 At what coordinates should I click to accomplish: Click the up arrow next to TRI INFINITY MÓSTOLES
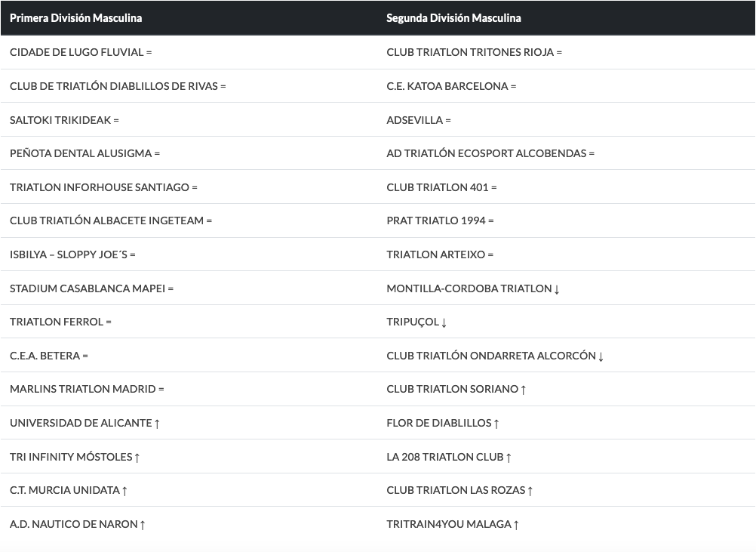pyautogui.click(x=137, y=457)
